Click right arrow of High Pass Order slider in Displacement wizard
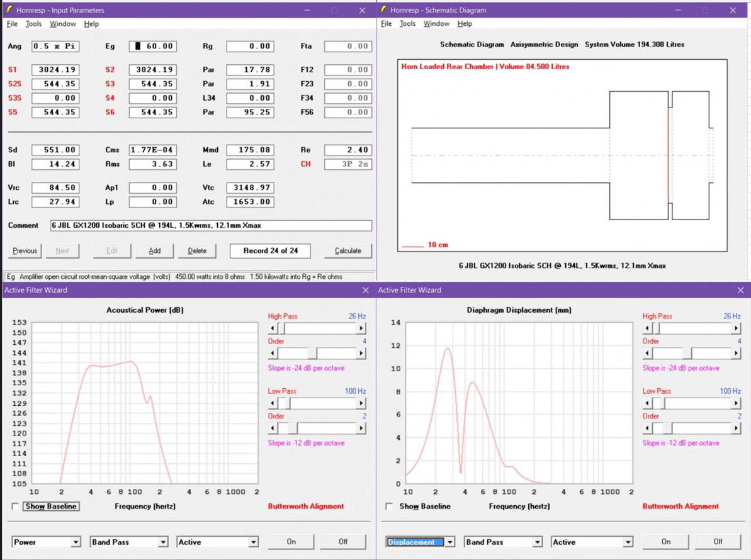 click(736, 353)
